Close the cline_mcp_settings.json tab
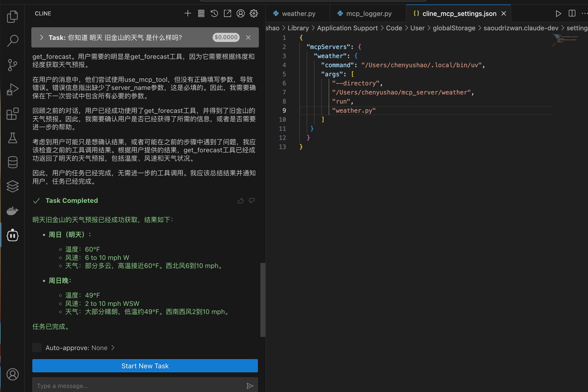This screenshot has width=588, height=392. tap(504, 14)
